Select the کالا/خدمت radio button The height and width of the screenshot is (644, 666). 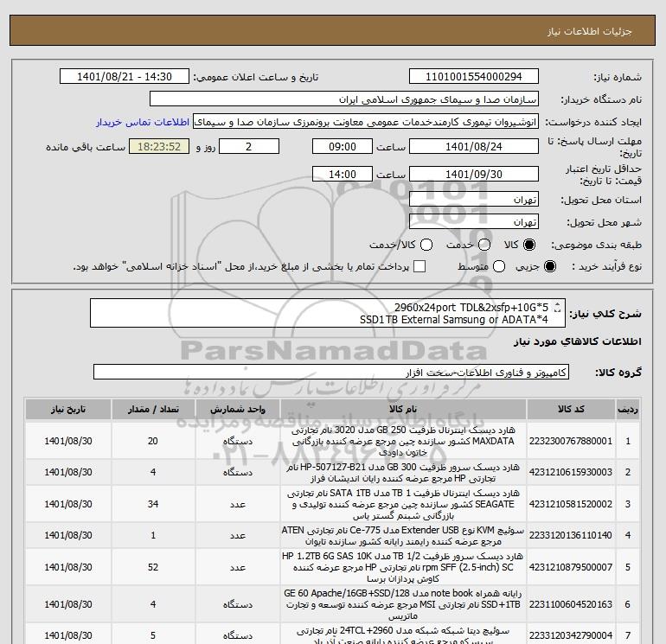pyautogui.click(x=426, y=245)
